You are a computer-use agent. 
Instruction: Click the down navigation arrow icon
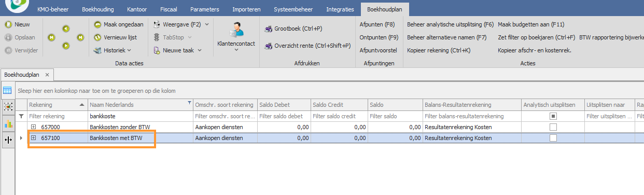(66, 46)
